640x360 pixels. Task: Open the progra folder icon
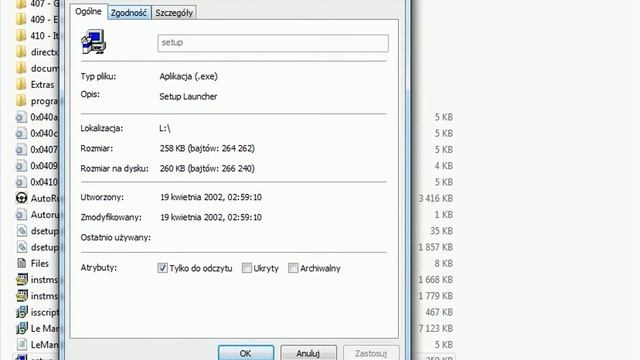21,101
